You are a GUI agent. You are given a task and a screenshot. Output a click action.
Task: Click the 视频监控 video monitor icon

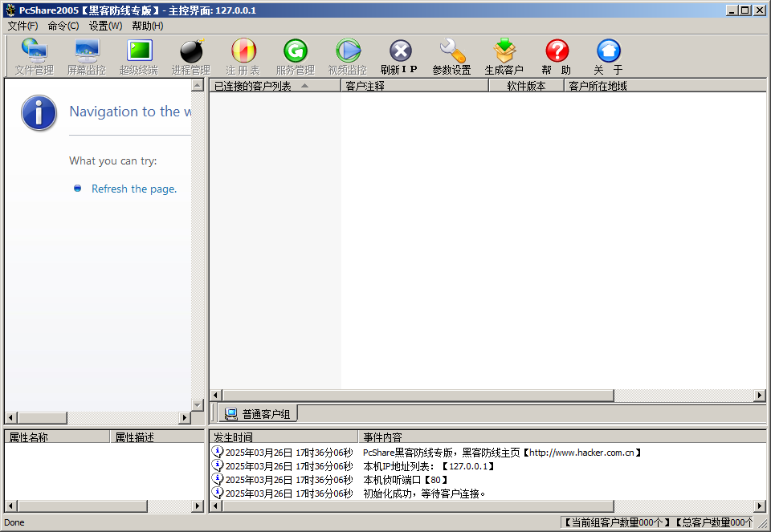pos(347,57)
